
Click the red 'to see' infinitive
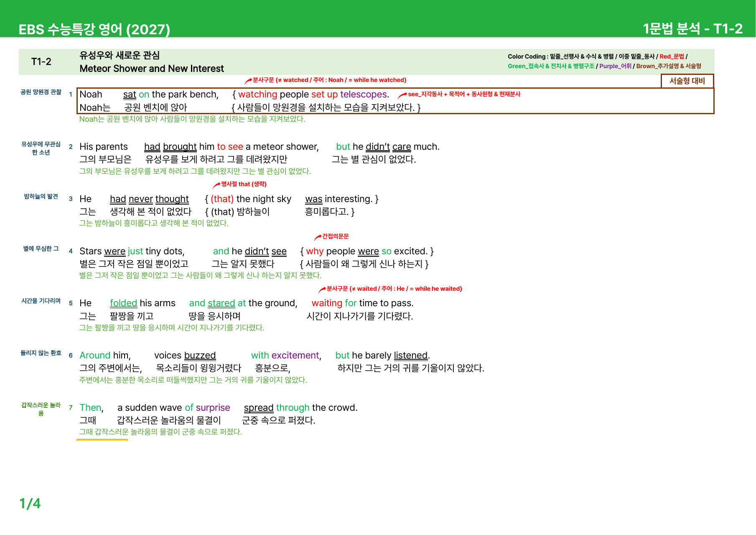click(230, 147)
